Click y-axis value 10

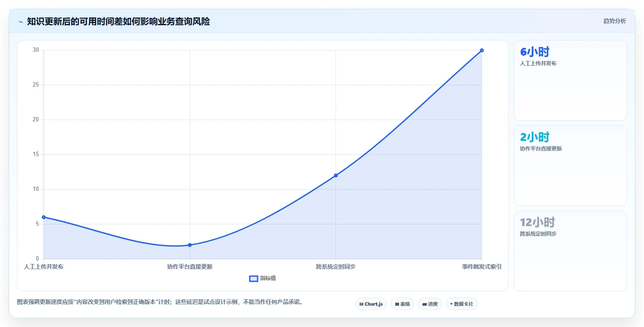point(36,189)
